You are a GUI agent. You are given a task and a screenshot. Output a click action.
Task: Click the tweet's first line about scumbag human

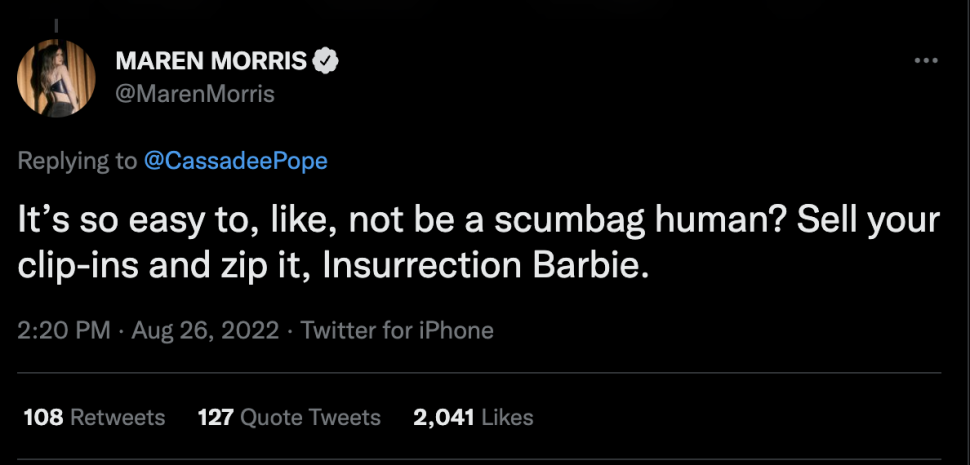click(480, 222)
